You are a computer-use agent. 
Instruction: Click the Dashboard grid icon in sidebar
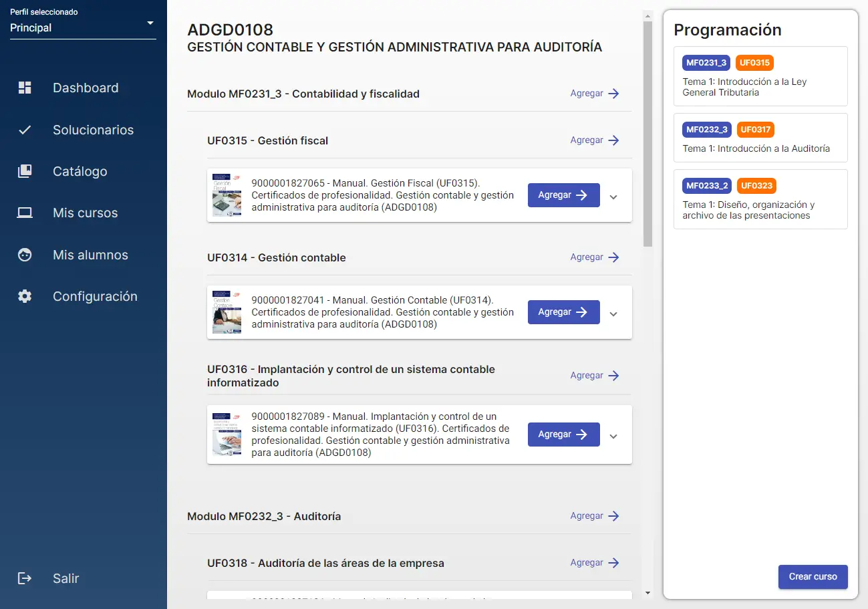pos(25,88)
